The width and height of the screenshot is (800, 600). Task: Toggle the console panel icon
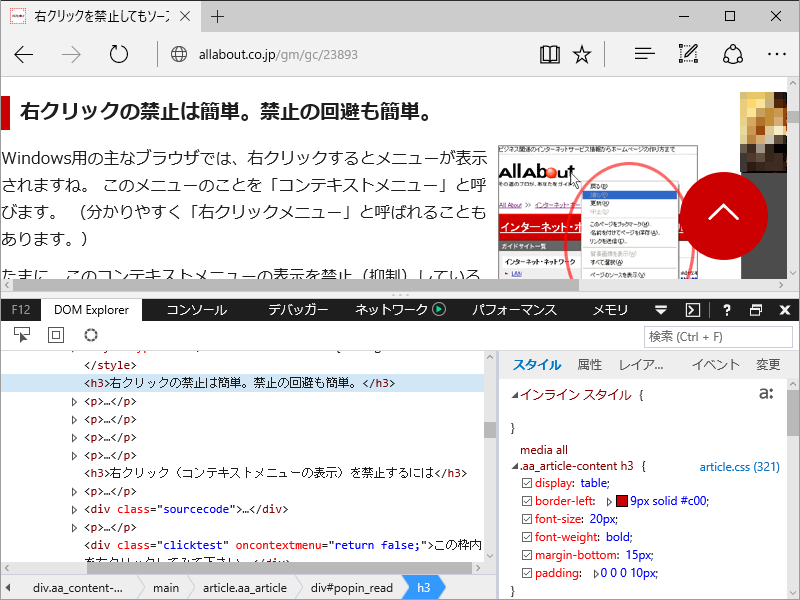coord(692,310)
